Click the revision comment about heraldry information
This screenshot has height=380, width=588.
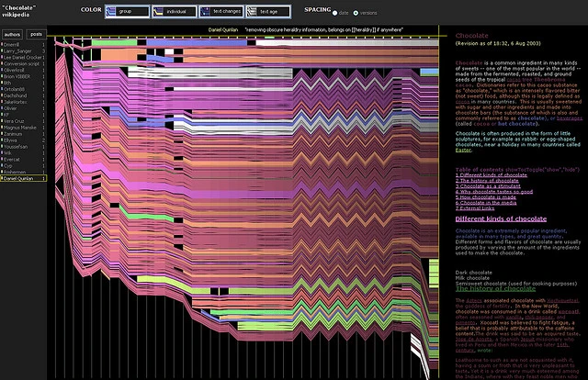[x=323, y=29]
